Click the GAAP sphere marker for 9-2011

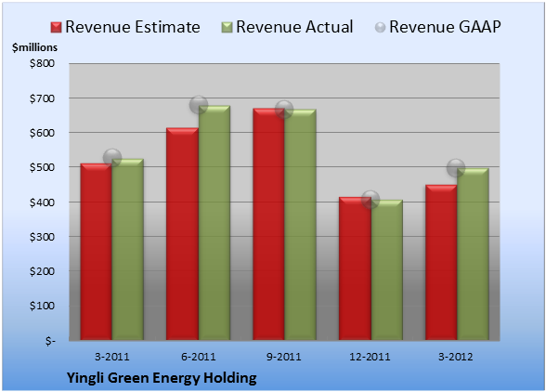[284, 110]
